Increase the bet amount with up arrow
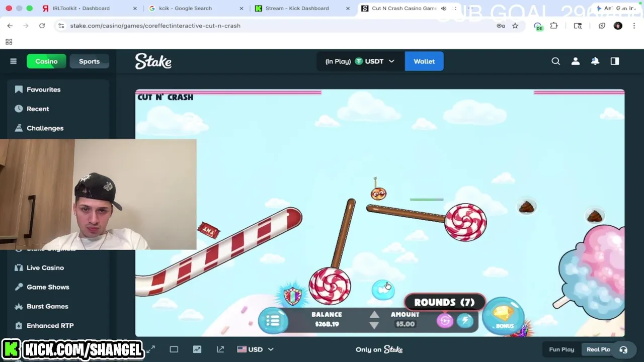 tap(374, 315)
